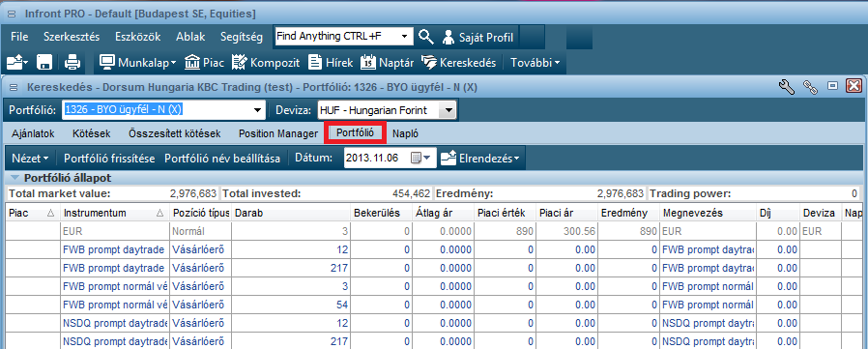Open the Naptár calendar
Image resolution: width=868 pixels, height=349 pixels.
click(x=388, y=63)
